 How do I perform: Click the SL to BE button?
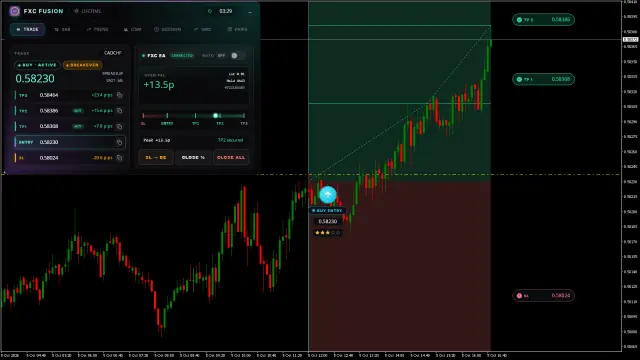(156, 158)
